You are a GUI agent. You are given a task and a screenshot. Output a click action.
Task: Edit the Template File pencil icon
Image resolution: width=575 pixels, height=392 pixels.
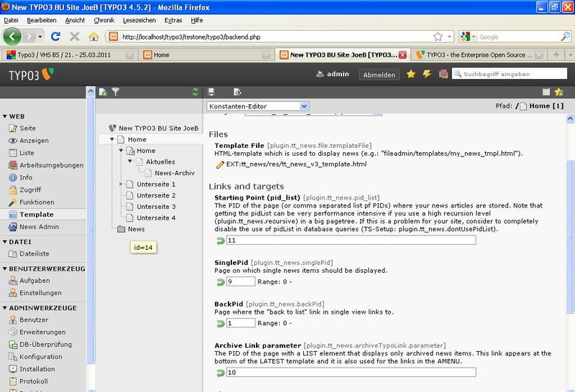220,164
